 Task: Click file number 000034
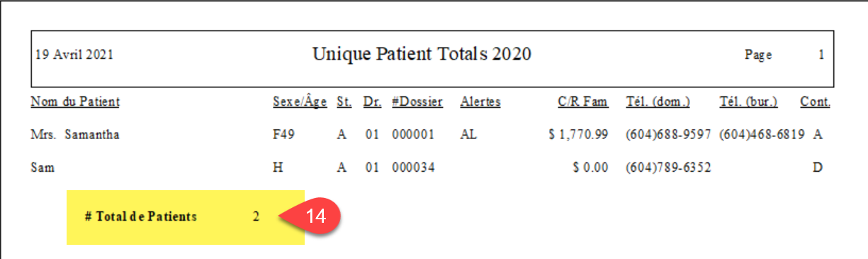pyautogui.click(x=412, y=167)
